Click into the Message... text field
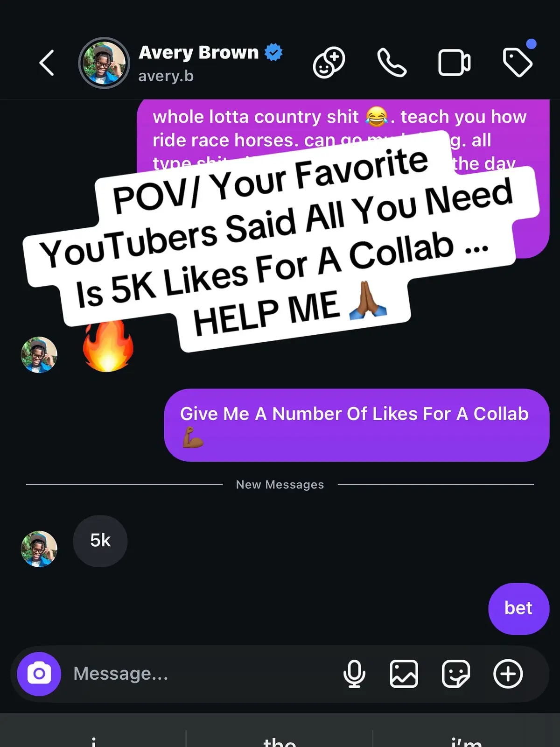The height and width of the screenshot is (747, 560). click(201, 674)
